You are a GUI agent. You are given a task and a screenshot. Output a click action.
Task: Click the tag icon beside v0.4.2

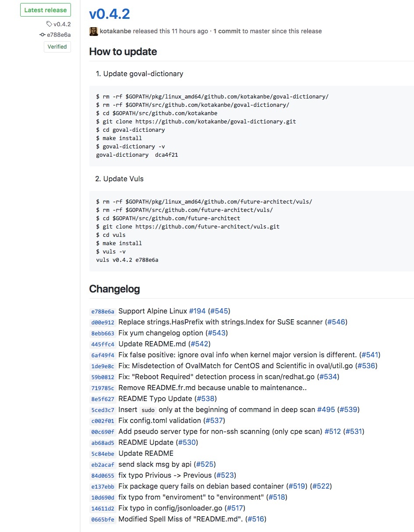49,24
